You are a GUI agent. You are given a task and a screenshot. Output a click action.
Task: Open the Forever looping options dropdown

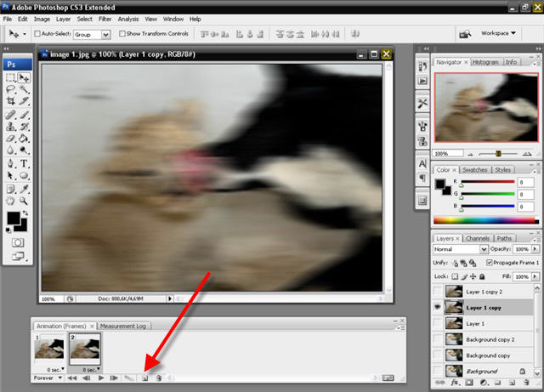pyautogui.click(x=48, y=378)
